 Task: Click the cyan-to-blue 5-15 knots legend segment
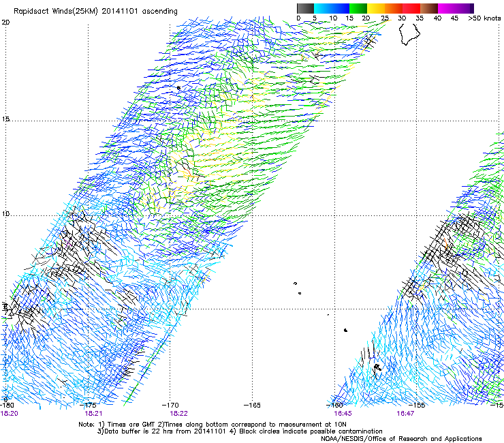[x=332, y=8]
